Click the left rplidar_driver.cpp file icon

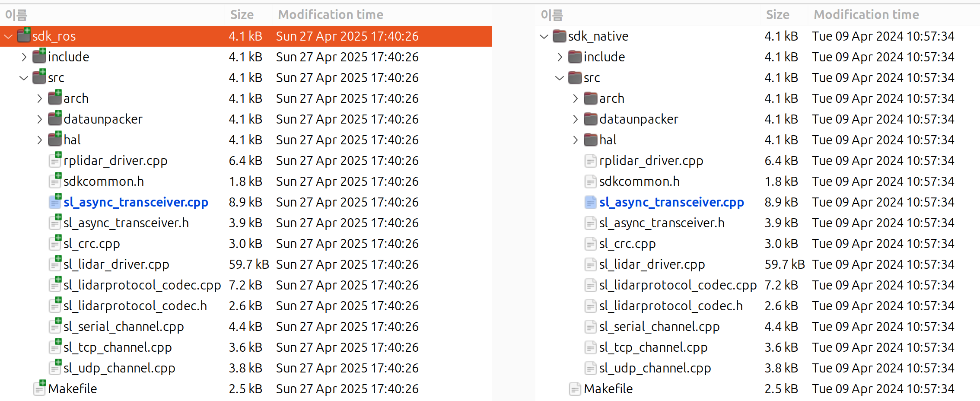tap(55, 161)
